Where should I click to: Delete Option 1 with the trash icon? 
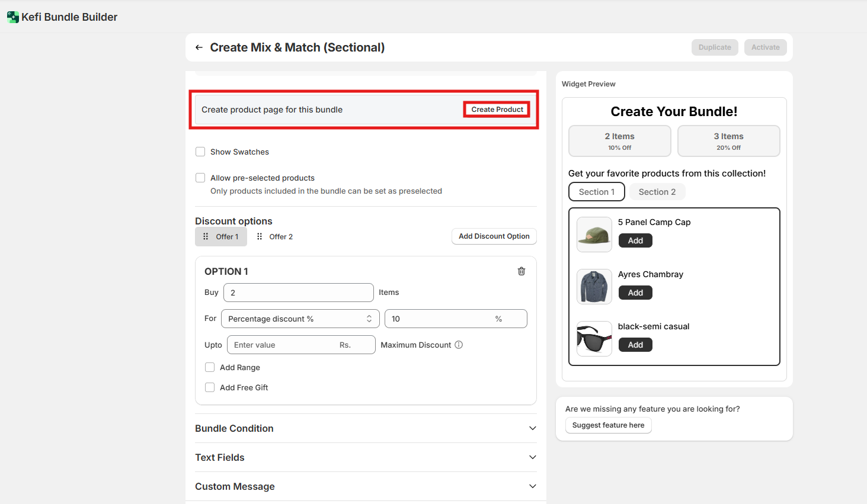click(522, 271)
